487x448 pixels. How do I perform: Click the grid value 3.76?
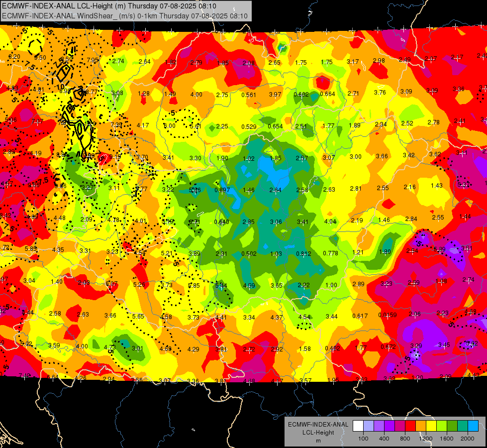point(380,93)
